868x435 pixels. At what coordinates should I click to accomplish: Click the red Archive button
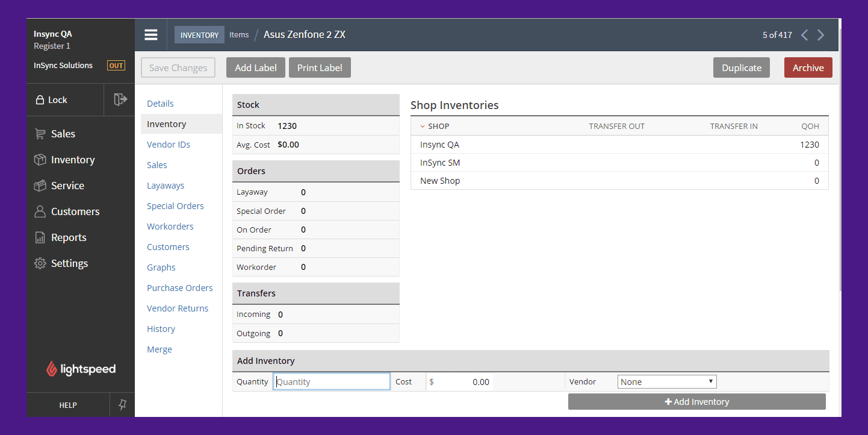pyautogui.click(x=808, y=67)
